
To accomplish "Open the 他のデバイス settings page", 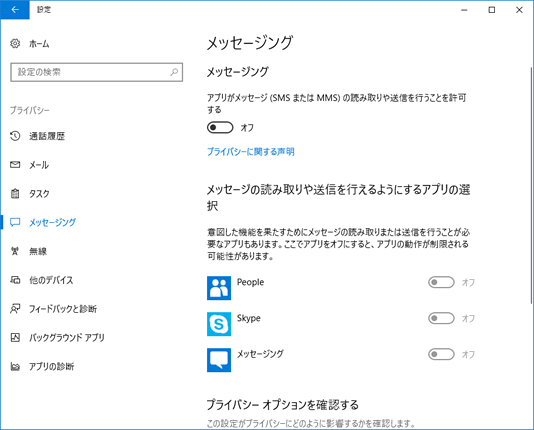I will 51,280.
